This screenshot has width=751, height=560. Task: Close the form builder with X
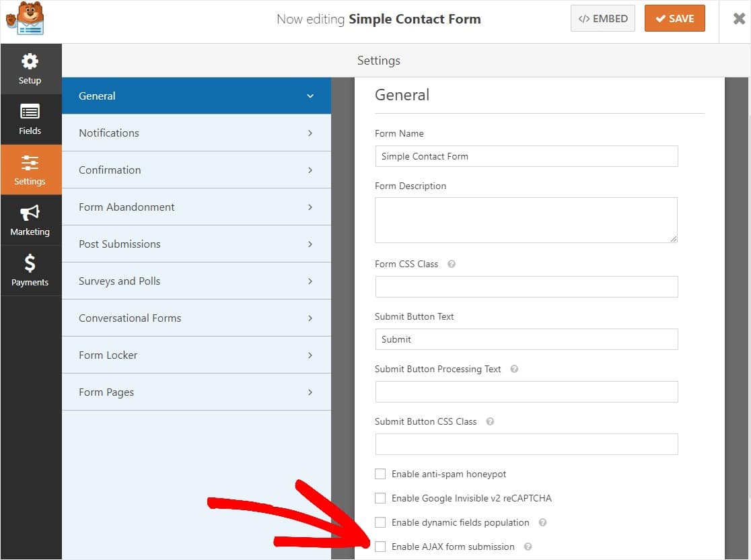(739, 19)
